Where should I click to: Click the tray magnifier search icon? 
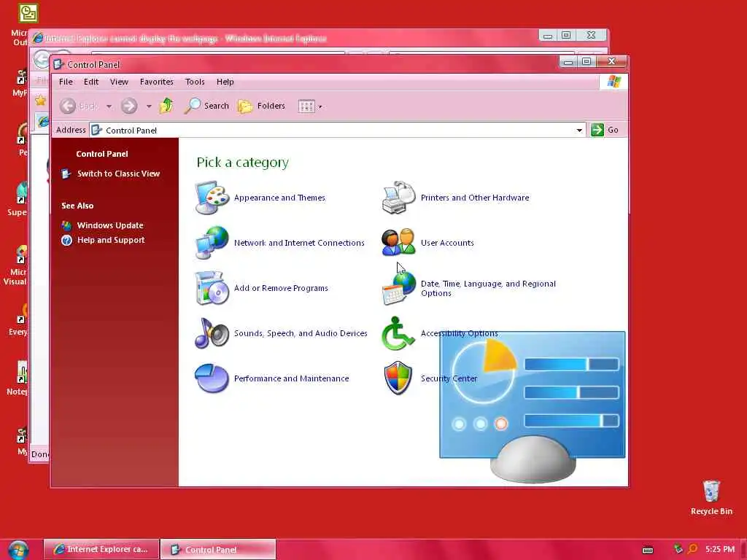coord(693,549)
